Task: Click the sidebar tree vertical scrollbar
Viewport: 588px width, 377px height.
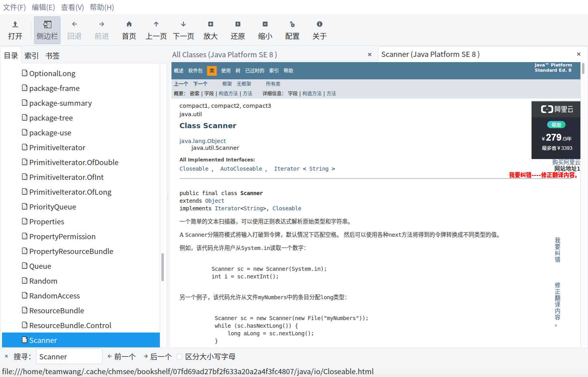Action: (163, 267)
